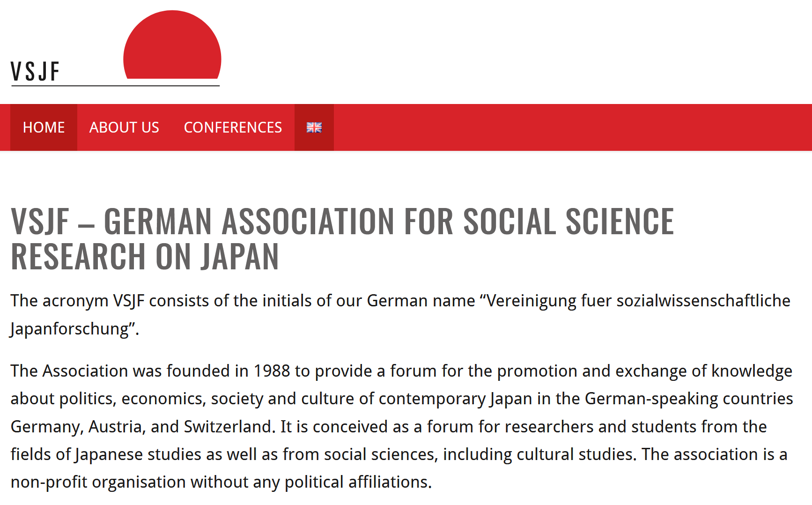Viewport: 812px width, 505px height.
Task: Click the phrase "non-profit organisation"
Action: point(98,482)
